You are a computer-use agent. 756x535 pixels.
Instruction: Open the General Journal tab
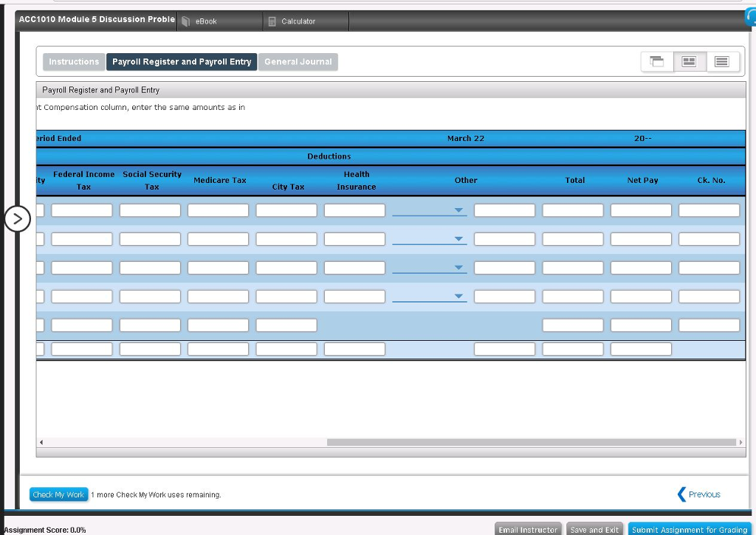tap(298, 62)
